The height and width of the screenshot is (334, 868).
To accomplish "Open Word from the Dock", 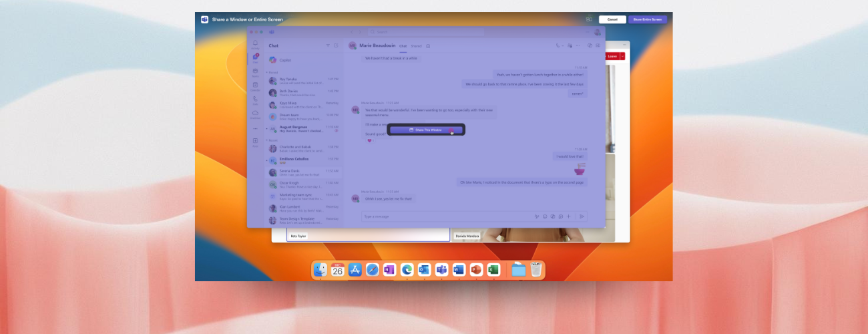I will pyautogui.click(x=459, y=270).
